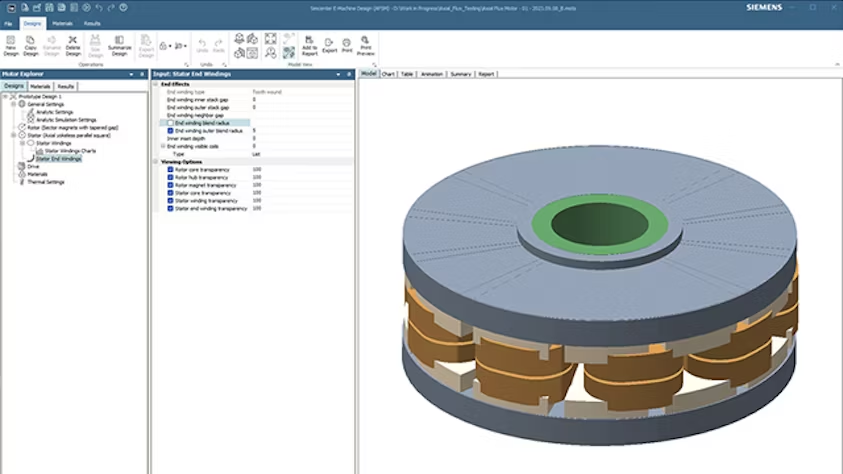The height and width of the screenshot is (474, 843).
Task: Open the File menu
Action: point(8,23)
